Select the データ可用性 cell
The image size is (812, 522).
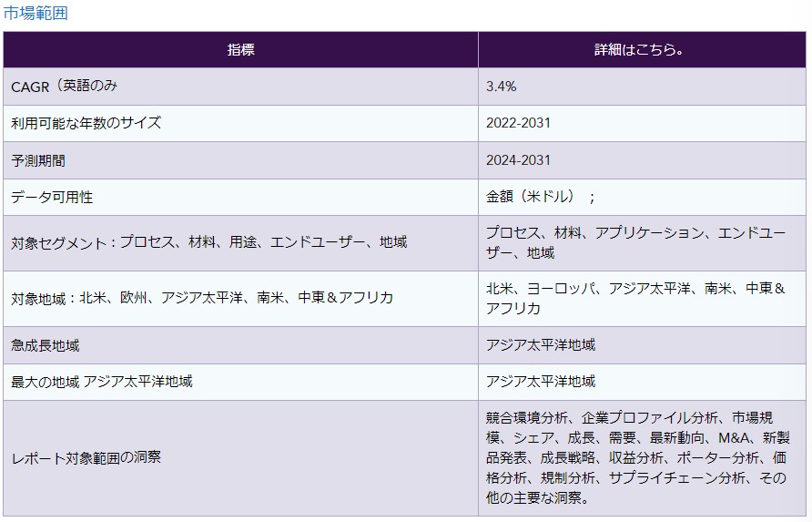(x=52, y=197)
